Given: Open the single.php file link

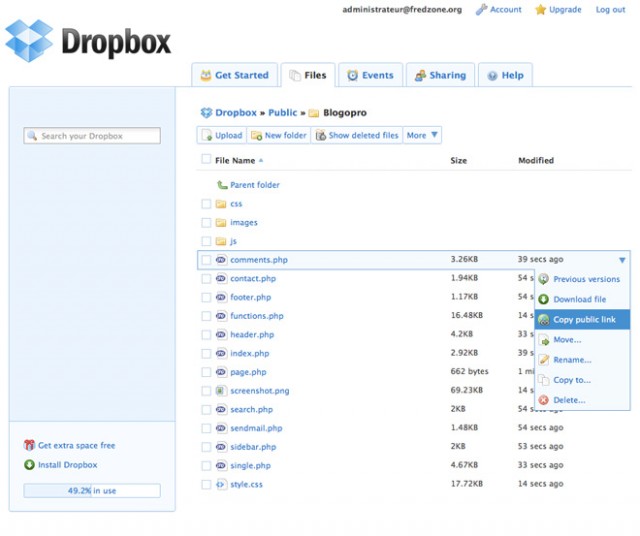Looking at the screenshot, I should point(250,466).
